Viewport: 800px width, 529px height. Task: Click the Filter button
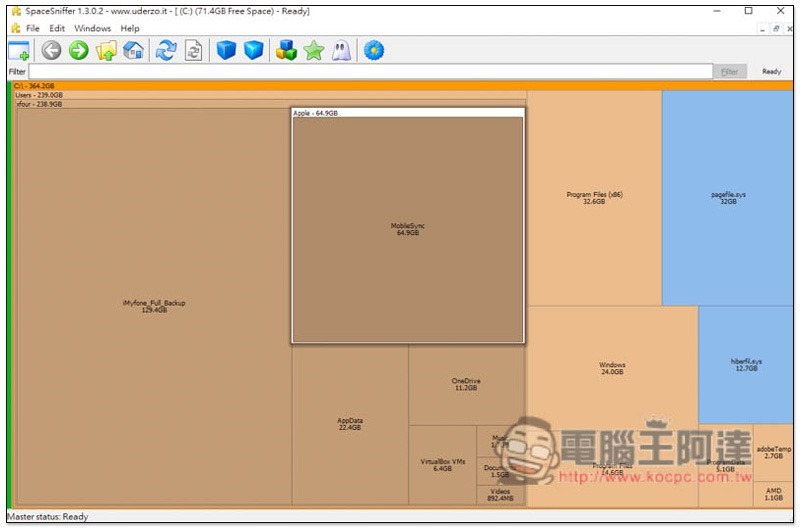coord(730,71)
